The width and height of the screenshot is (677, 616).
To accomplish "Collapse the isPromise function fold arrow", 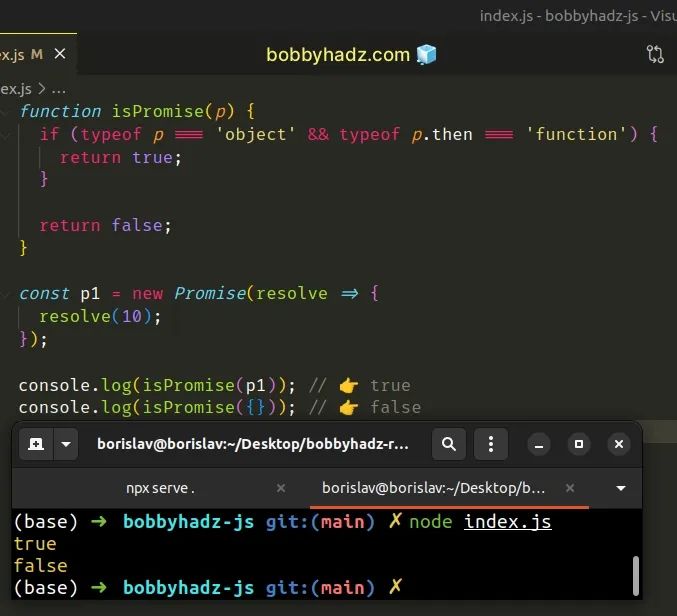I will point(5,112).
